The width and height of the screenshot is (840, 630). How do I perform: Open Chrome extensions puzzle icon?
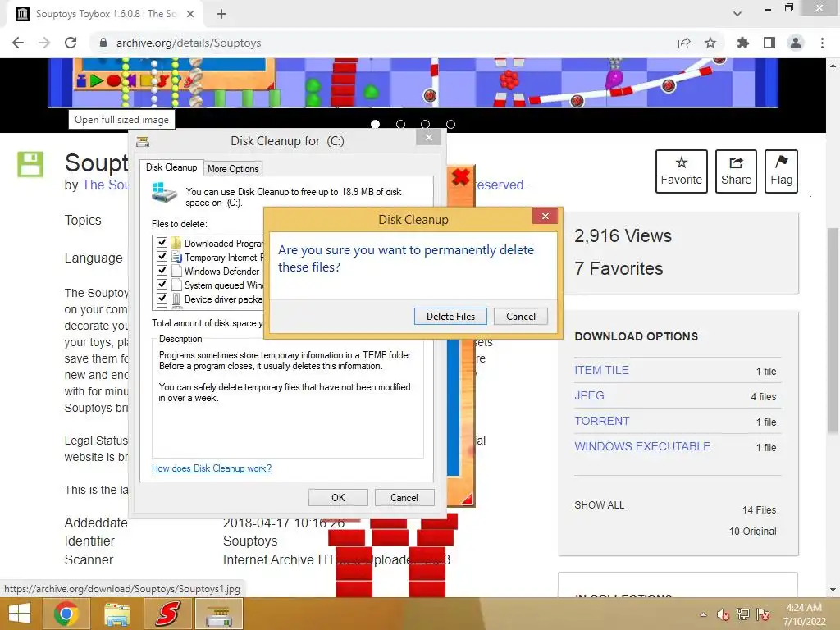[743, 43]
